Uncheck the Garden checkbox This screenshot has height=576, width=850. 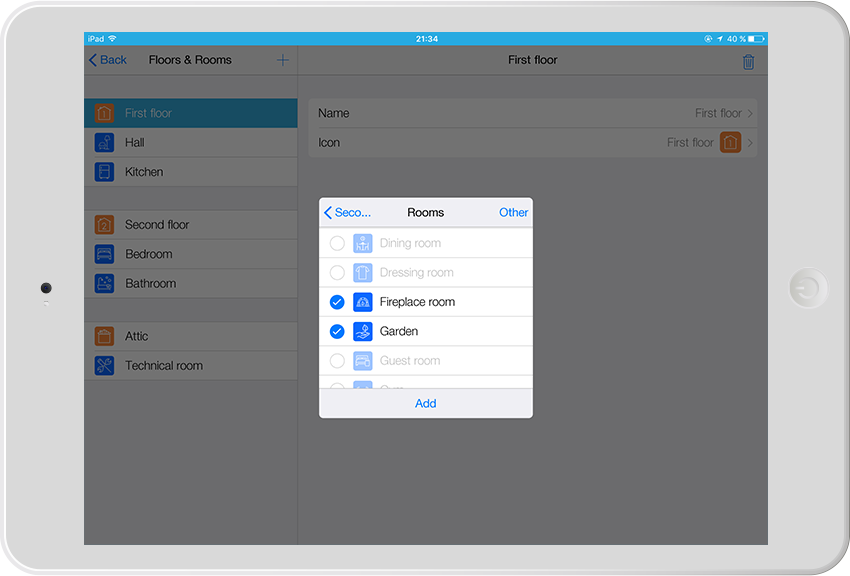(x=337, y=331)
